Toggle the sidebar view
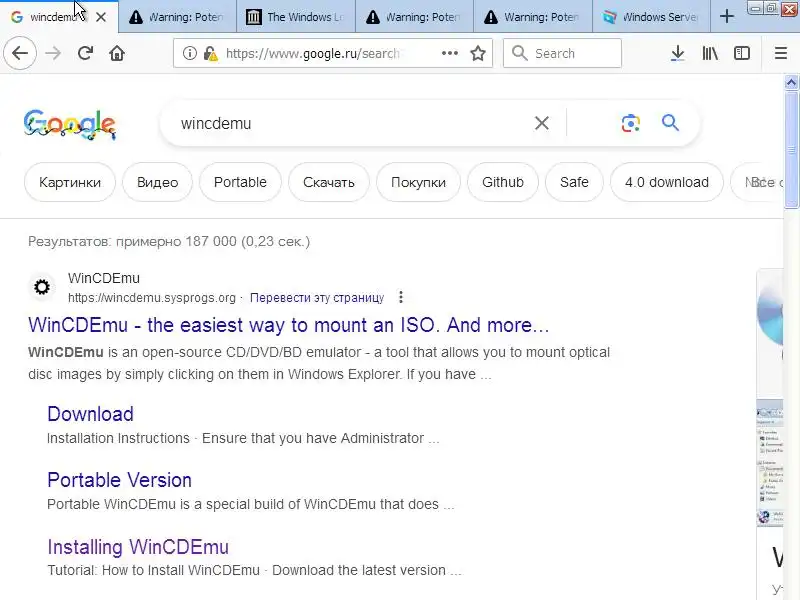Viewport: 800px width, 600px height. pyautogui.click(x=742, y=53)
